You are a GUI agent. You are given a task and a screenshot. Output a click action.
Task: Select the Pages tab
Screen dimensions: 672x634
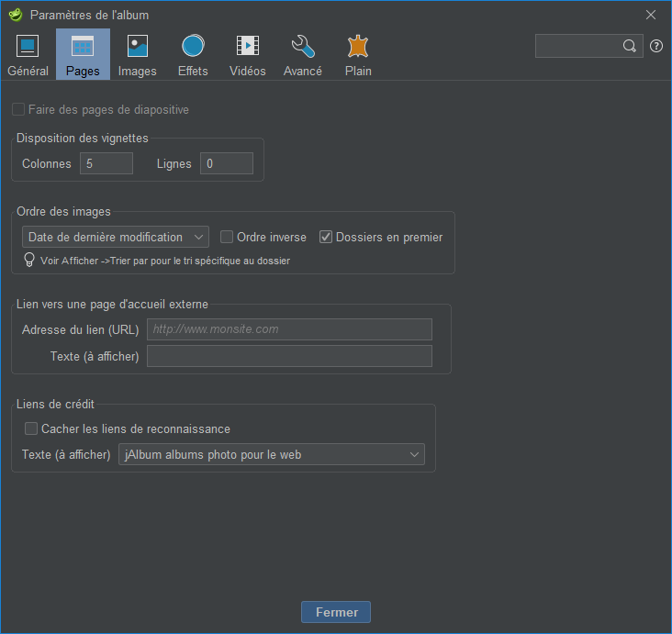(83, 54)
